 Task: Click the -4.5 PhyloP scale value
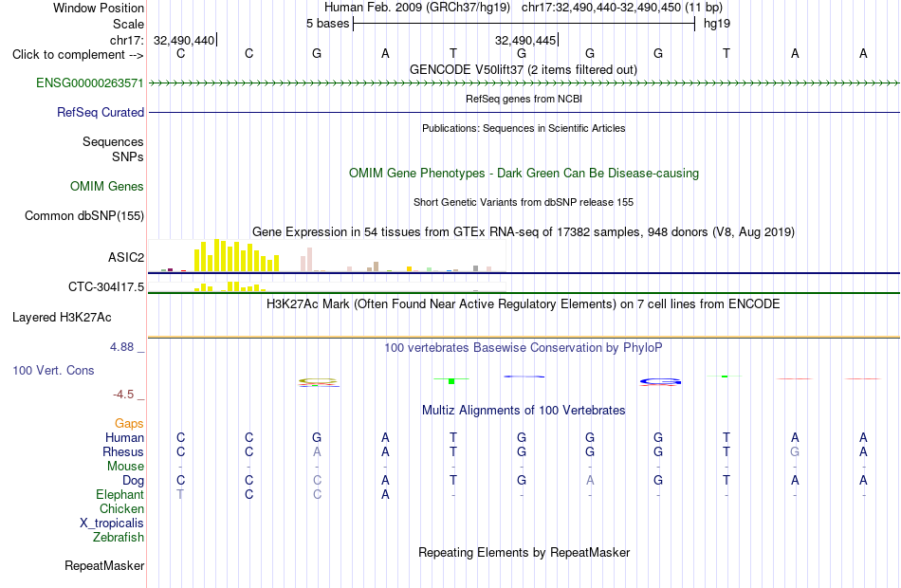[x=123, y=395]
